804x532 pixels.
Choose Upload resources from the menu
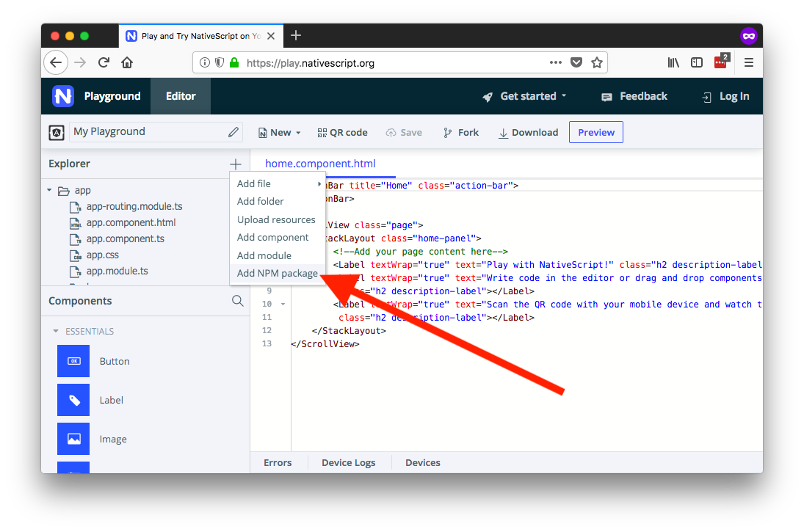point(278,219)
